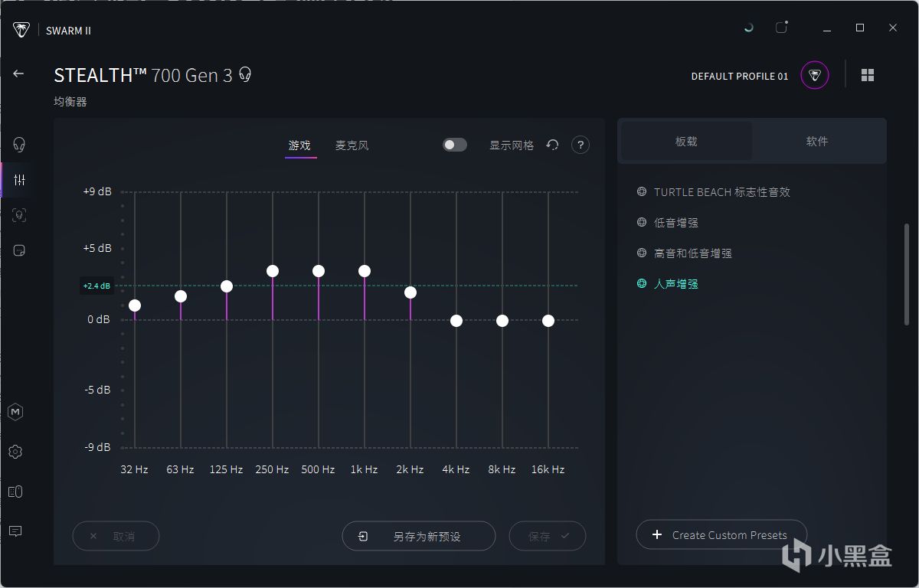Image resolution: width=919 pixels, height=588 pixels.
Task: Select the 低音增强 preset
Action: point(676,223)
